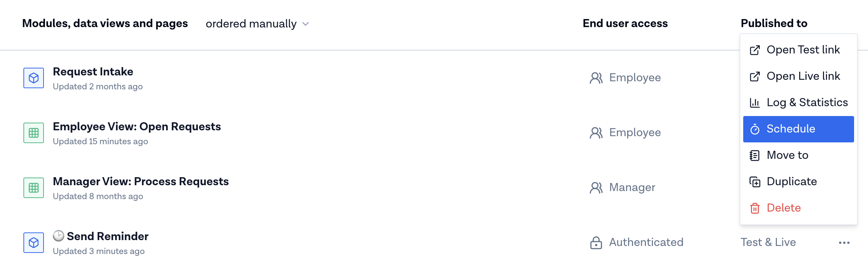Choose Duplicate from the context menu
Viewport: 868px width, 265px height.
point(792,182)
